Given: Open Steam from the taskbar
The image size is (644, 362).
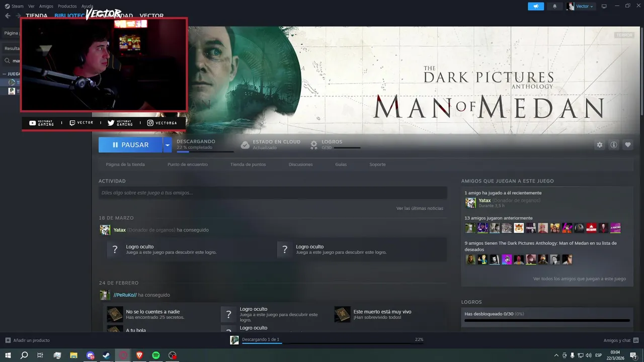Looking at the screenshot, I should pos(107,355).
